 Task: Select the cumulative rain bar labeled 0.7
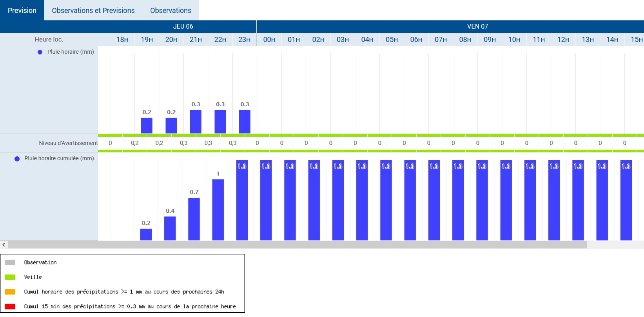pyautogui.click(x=194, y=219)
